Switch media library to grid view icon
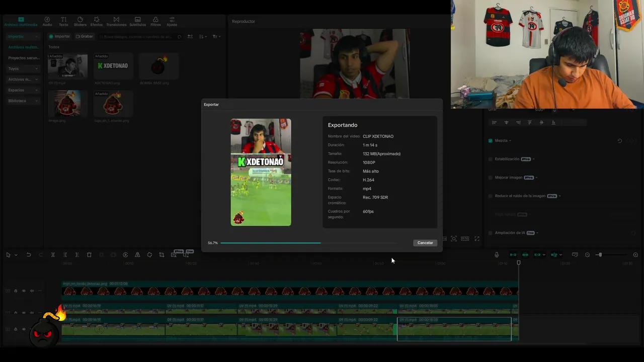 [190, 37]
